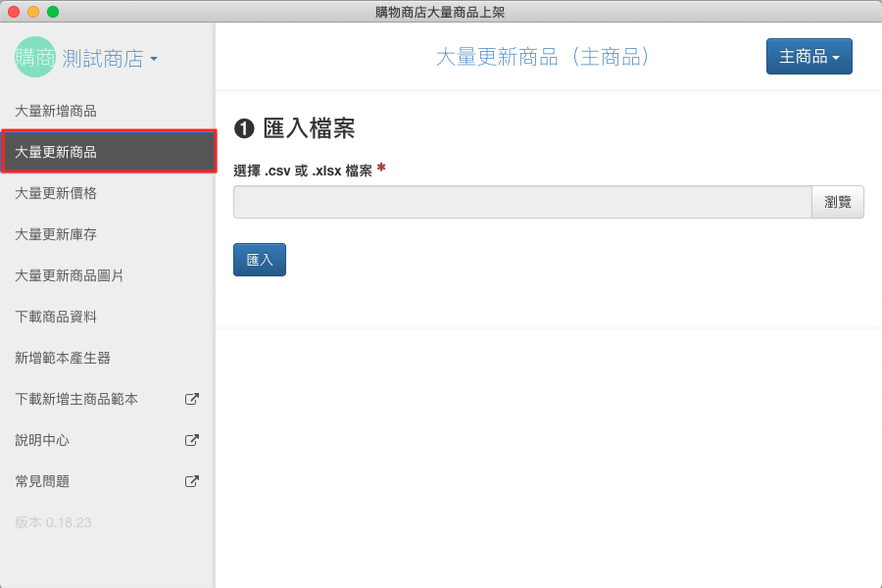Click the blue 匯入 import button
Image resolution: width=882 pixels, height=588 pixels.
click(260, 260)
